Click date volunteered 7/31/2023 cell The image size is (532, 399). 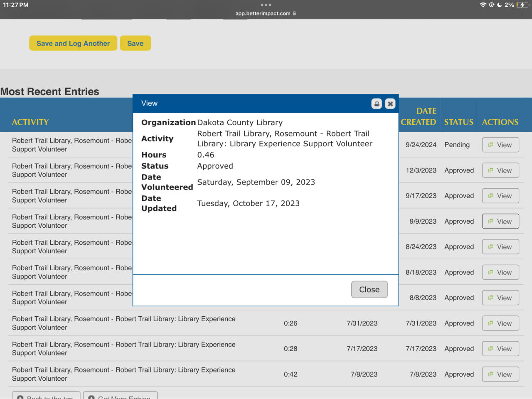[x=362, y=323]
